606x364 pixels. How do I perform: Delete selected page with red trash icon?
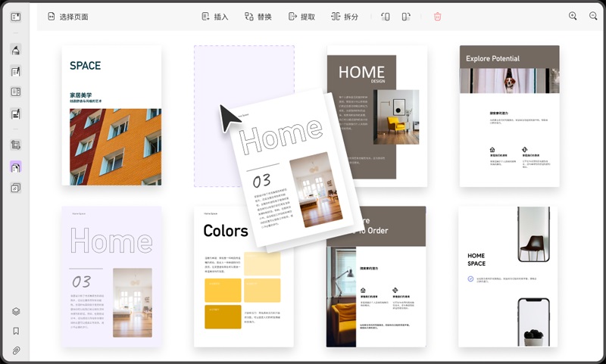[x=438, y=17]
